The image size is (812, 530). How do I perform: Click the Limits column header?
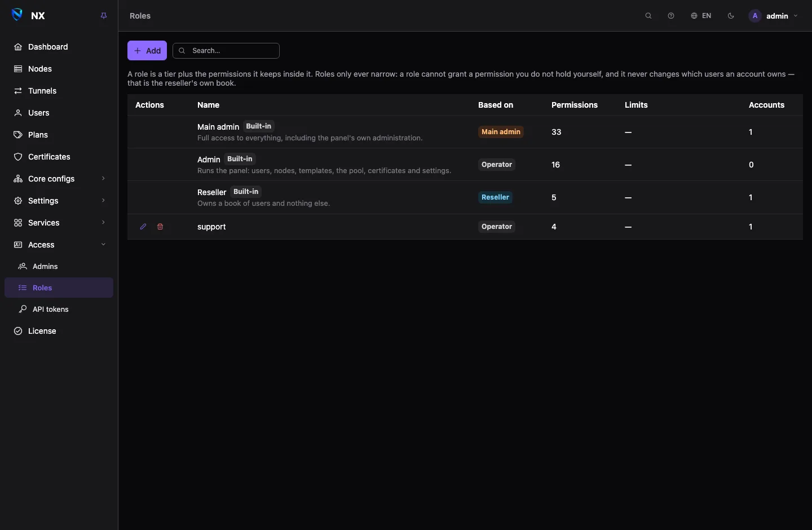click(636, 105)
